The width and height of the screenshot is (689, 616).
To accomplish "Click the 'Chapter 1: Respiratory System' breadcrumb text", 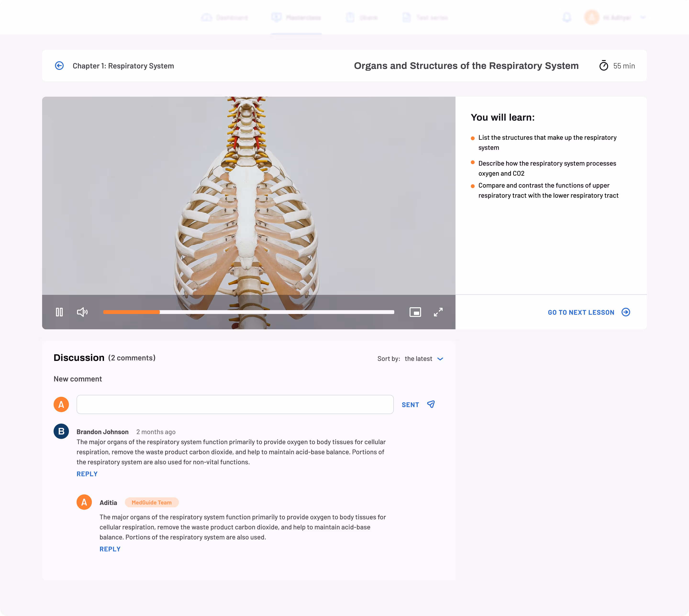I will (x=123, y=66).
